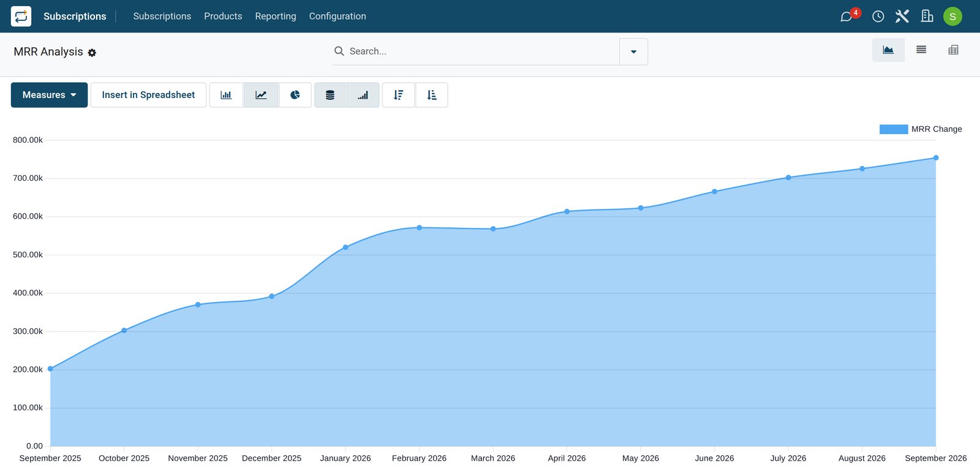980x476 pixels.
Task: Switch to list view
Action: pyautogui.click(x=921, y=50)
